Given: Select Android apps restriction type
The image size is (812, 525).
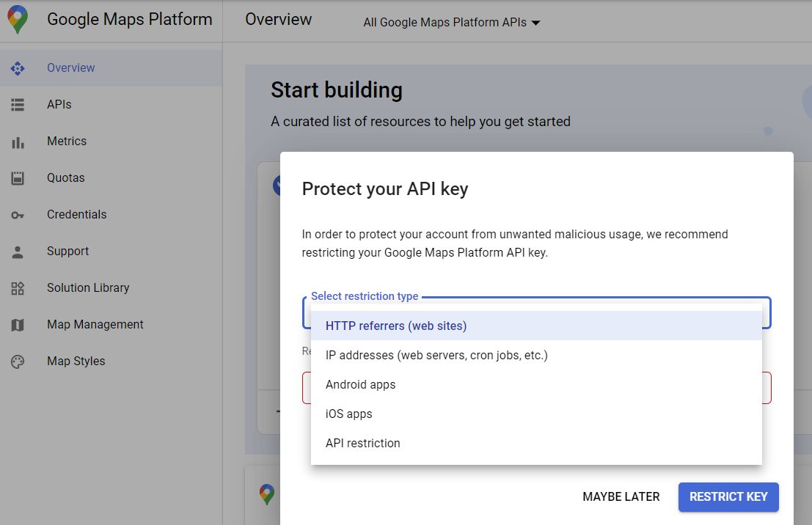Looking at the screenshot, I should pos(536,385).
